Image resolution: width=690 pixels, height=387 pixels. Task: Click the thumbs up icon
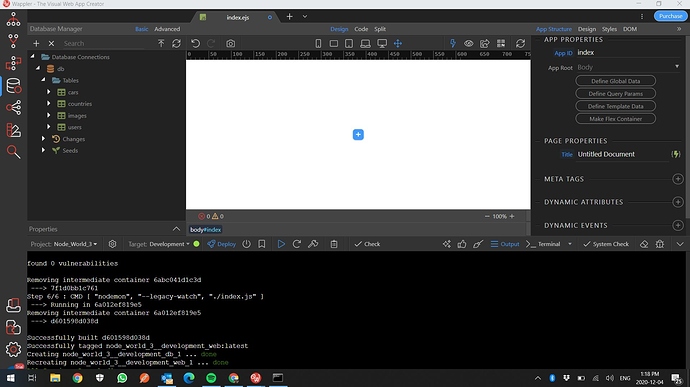point(462,244)
